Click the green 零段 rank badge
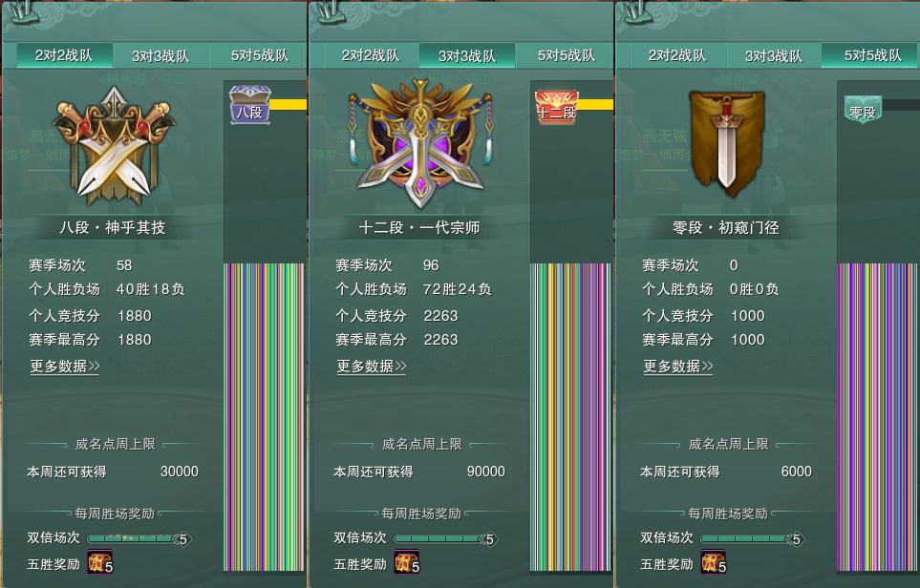 coord(863,110)
